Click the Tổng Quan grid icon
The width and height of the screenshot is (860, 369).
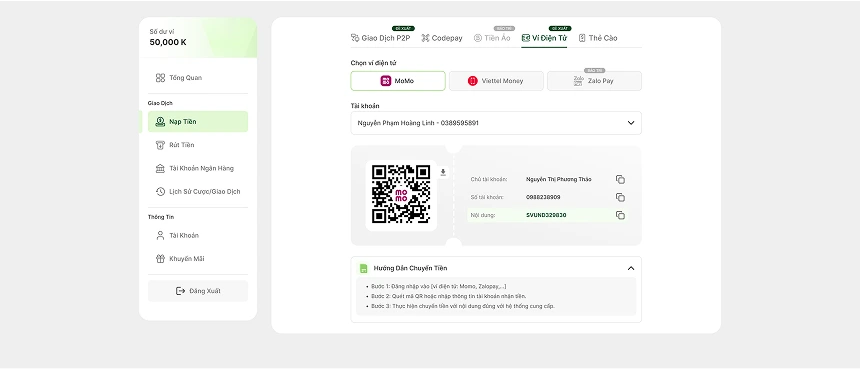click(x=160, y=78)
